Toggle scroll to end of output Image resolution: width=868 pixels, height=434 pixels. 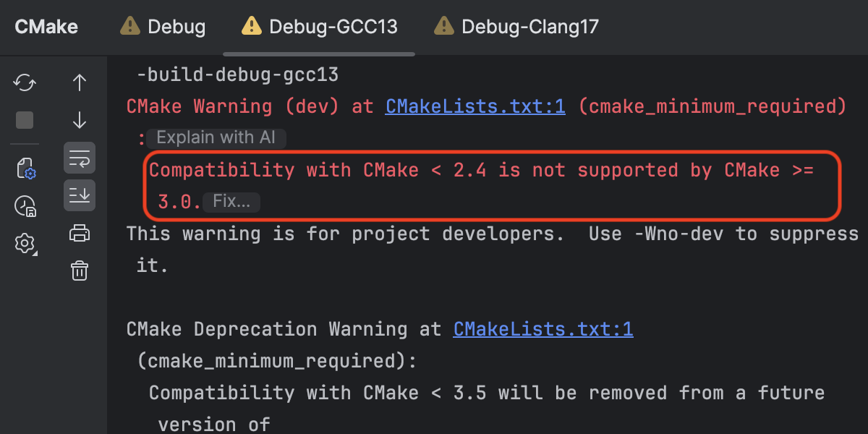[x=80, y=195]
